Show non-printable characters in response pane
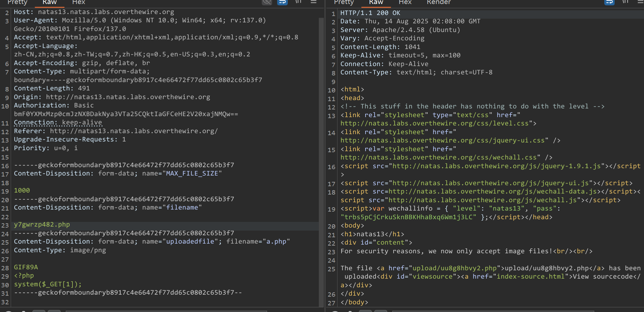 pyautogui.click(x=625, y=2)
